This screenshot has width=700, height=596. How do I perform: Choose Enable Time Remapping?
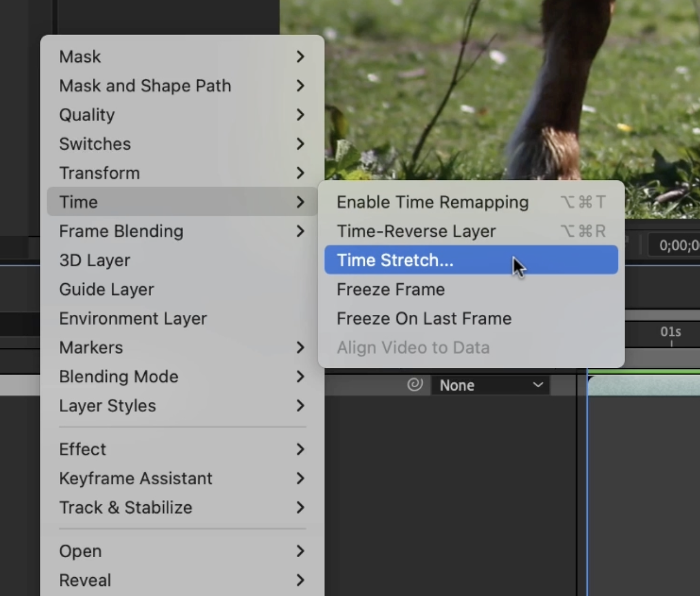(x=471, y=202)
